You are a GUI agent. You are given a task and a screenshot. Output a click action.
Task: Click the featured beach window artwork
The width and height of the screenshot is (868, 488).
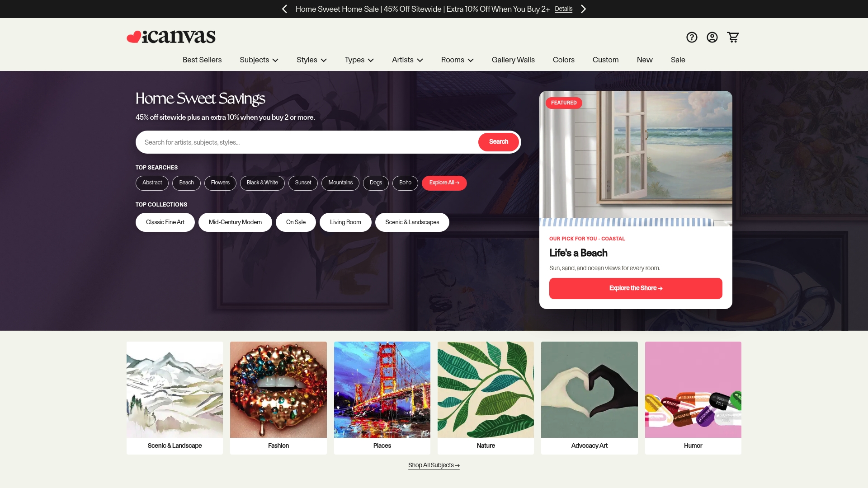point(636,158)
